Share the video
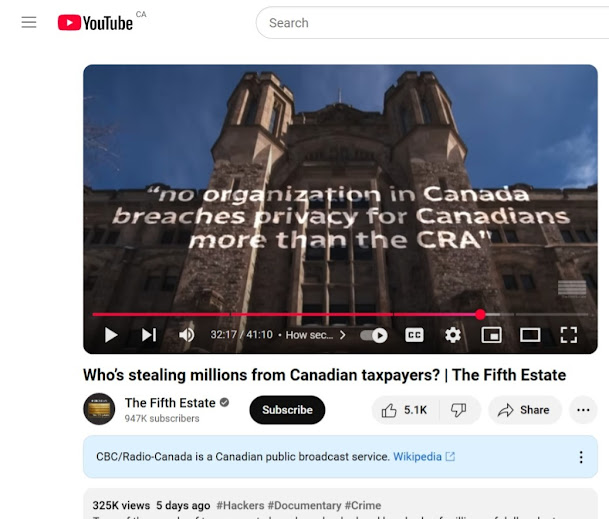Image resolution: width=609 pixels, height=519 pixels. (x=524, y=410)
